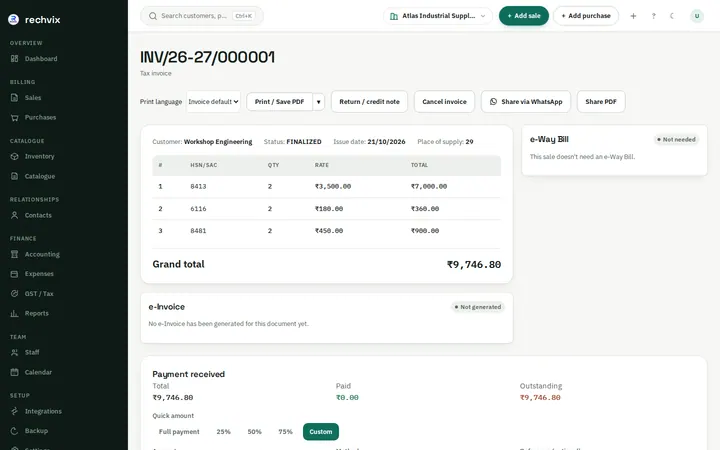720x450 pixels.
Task: Click the plus icon in top bar
Action: tap(633, 16)
